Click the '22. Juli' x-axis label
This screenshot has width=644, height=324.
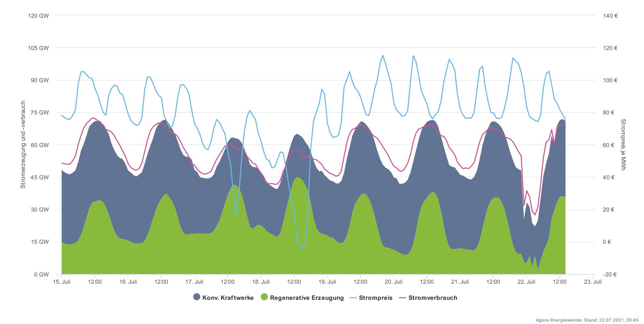click(526, 282)
